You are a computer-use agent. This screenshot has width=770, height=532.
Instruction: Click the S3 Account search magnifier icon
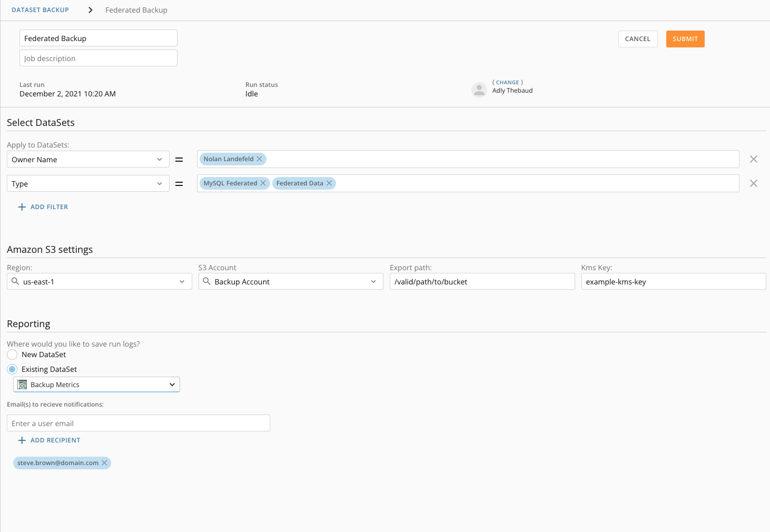coord(207,281)
